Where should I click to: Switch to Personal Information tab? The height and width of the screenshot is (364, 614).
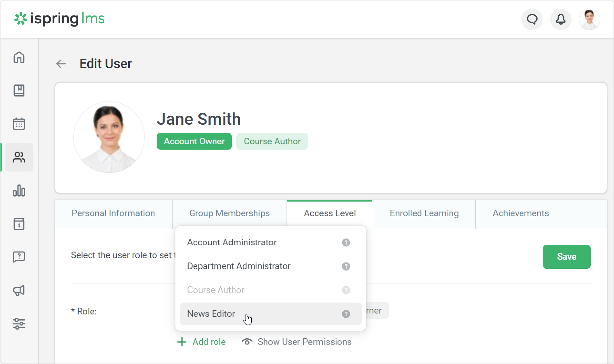(113, 213)
